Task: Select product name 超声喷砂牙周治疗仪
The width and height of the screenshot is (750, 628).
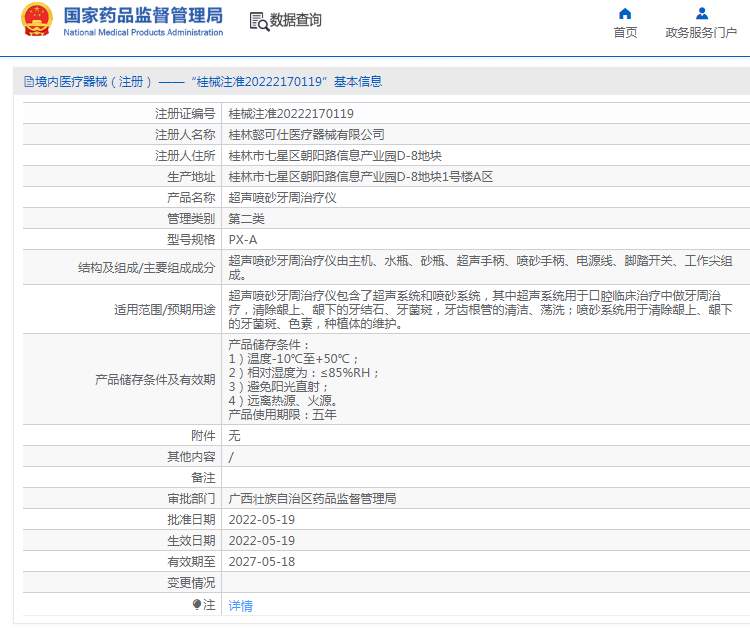Action: tap(282, 198)
